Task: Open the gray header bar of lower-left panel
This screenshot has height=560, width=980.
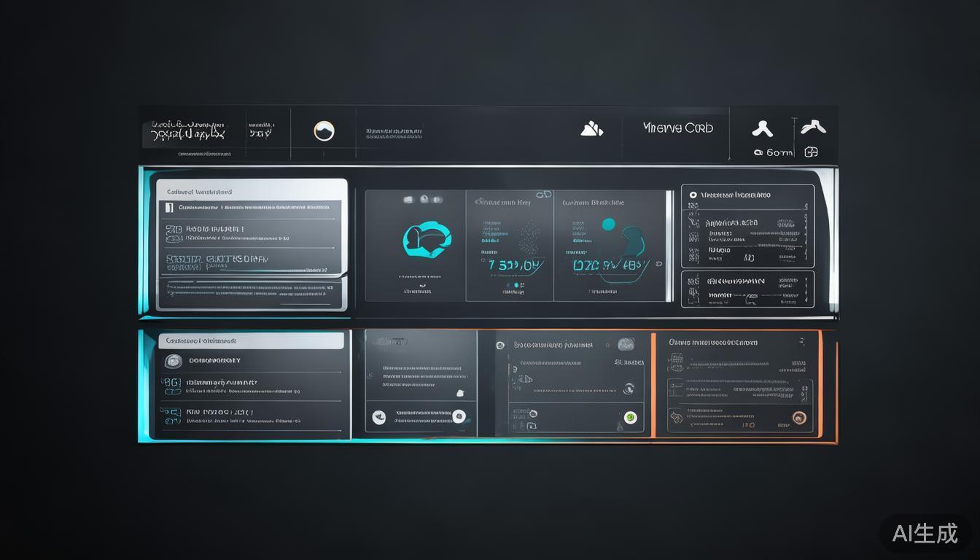Action: [x=251, y=341]
